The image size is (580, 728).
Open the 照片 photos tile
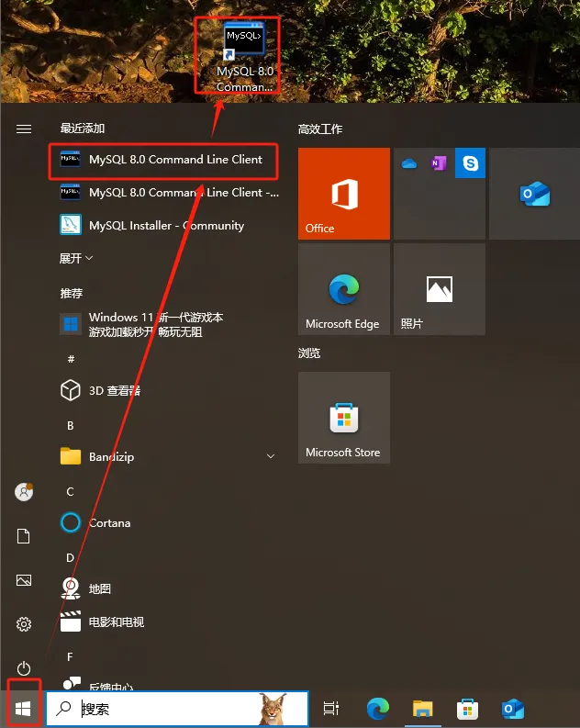(x=440, y=289)
